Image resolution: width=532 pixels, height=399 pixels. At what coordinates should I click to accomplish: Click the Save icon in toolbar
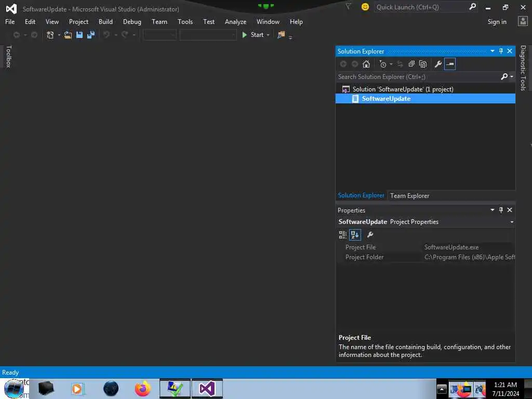79,35
